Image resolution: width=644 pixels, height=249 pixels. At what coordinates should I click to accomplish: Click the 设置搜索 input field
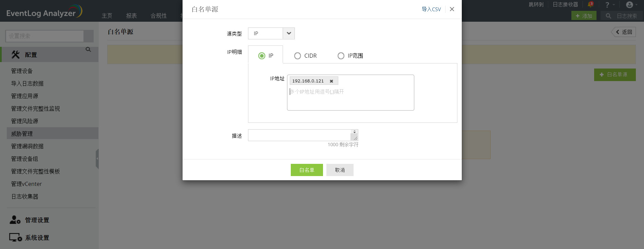click(x=44, y=36)
